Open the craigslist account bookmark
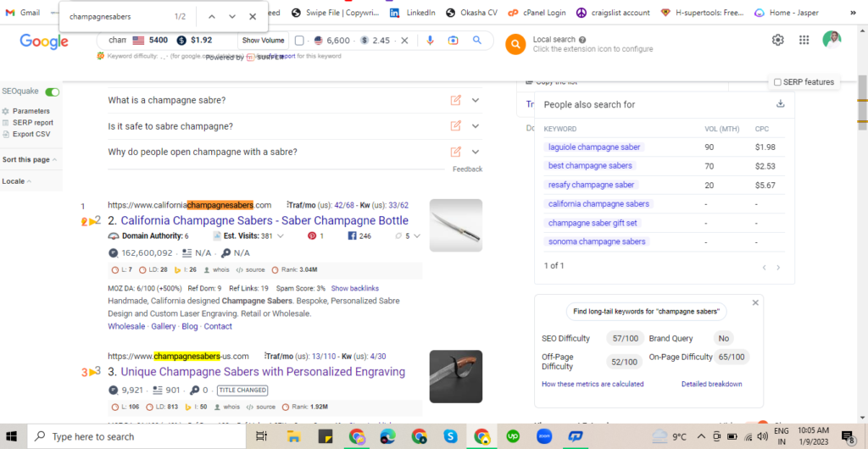 coord(613,13)
